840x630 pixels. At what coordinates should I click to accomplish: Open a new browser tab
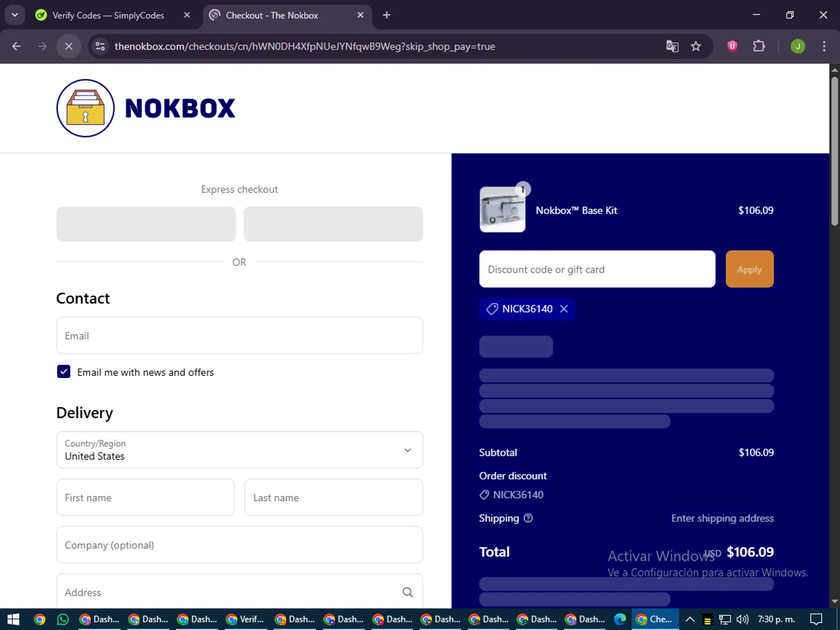pyautogui.click(x=386, y=15)
